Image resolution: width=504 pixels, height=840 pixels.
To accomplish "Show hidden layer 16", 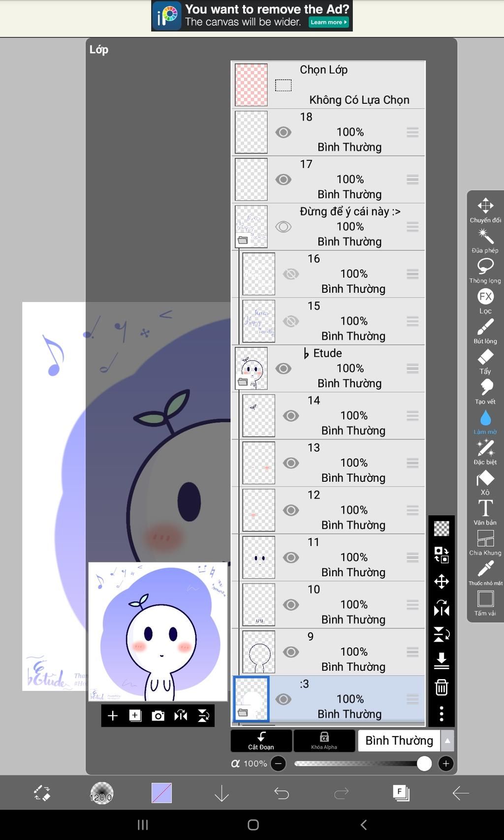I will pyautogui.click(x=291, y=274).
